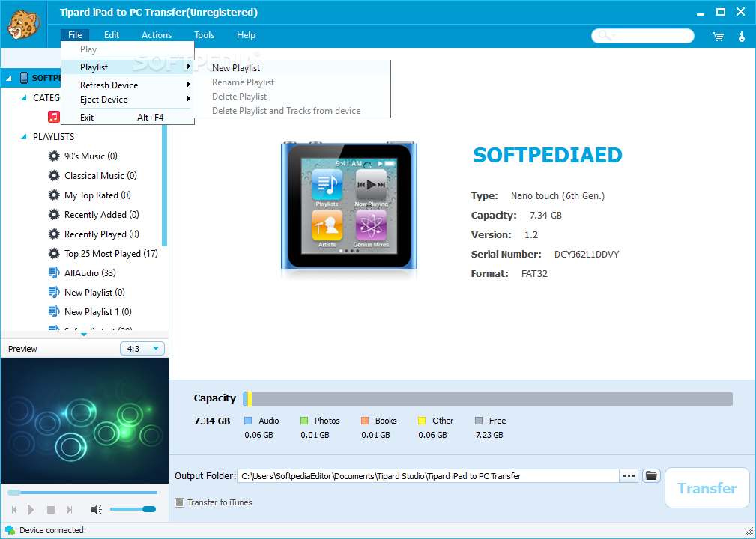Click the Photos green color swatch
Screen dimensions: 756x539
[303, 421]
